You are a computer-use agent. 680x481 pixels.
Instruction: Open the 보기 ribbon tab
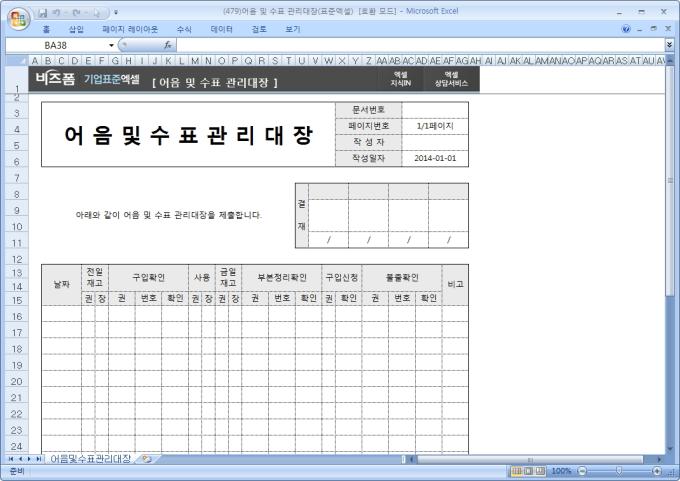[x=293, y=29]
